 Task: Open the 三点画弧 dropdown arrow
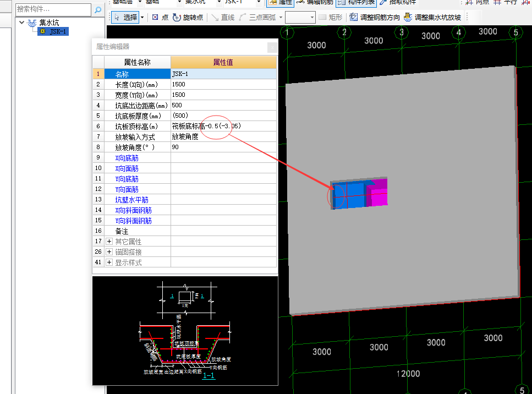point(281,17)
